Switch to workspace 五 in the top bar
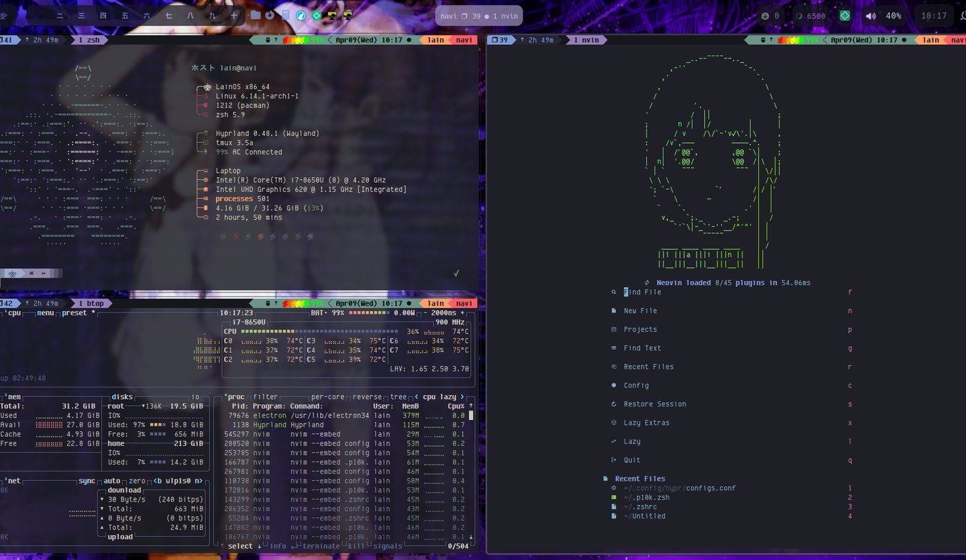 (125, 15)
